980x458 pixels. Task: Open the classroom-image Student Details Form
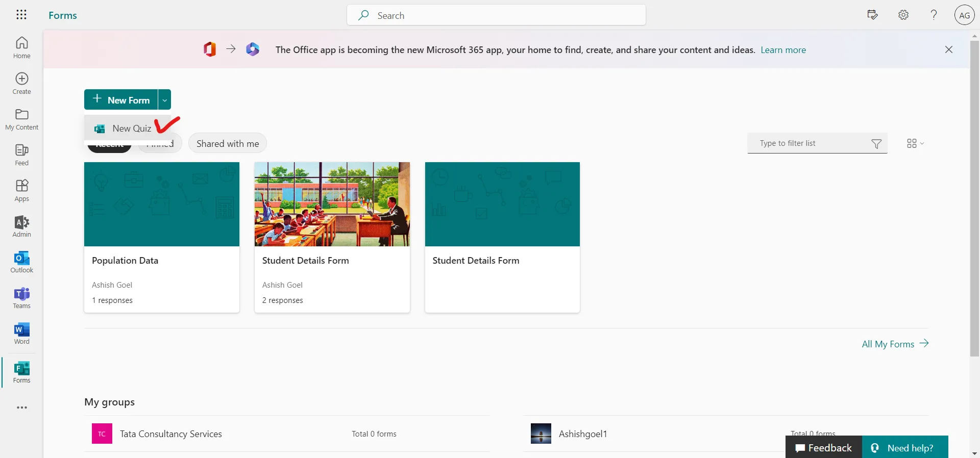332,237
